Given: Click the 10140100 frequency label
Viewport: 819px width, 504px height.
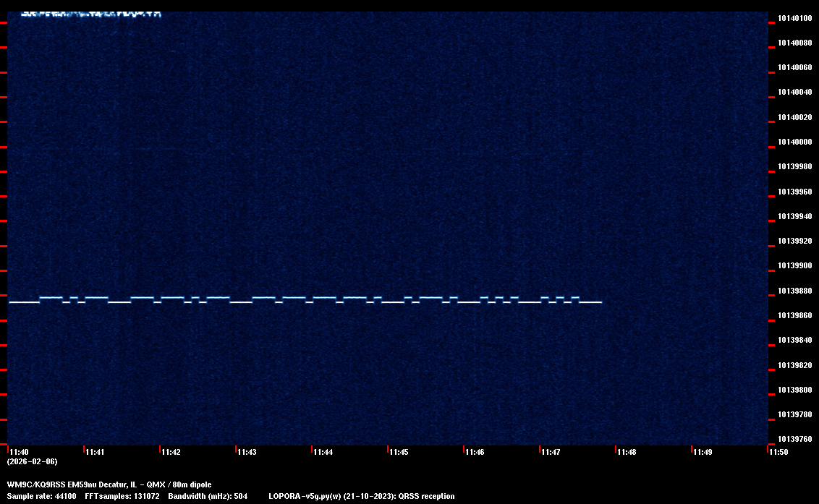Looking at the screenshot, I should point(794,18).
